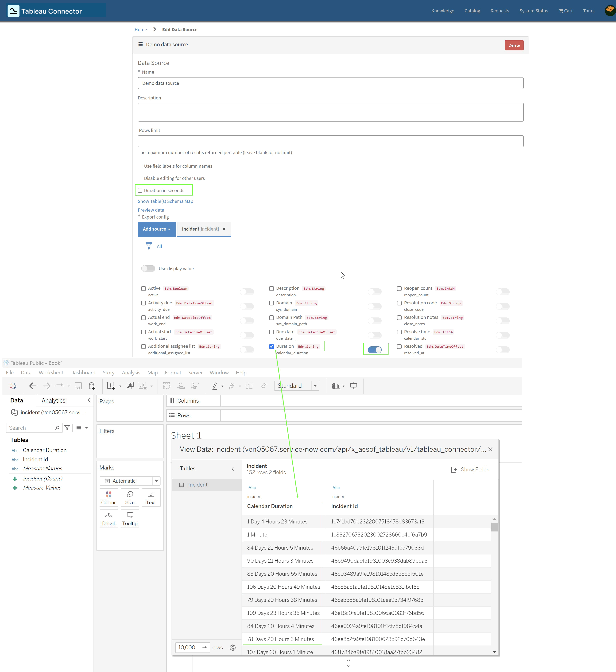Image resolution: width=616 pixels, height=672 pixels.
Task: Check the Use field labels for column names option
Action: 140,166
